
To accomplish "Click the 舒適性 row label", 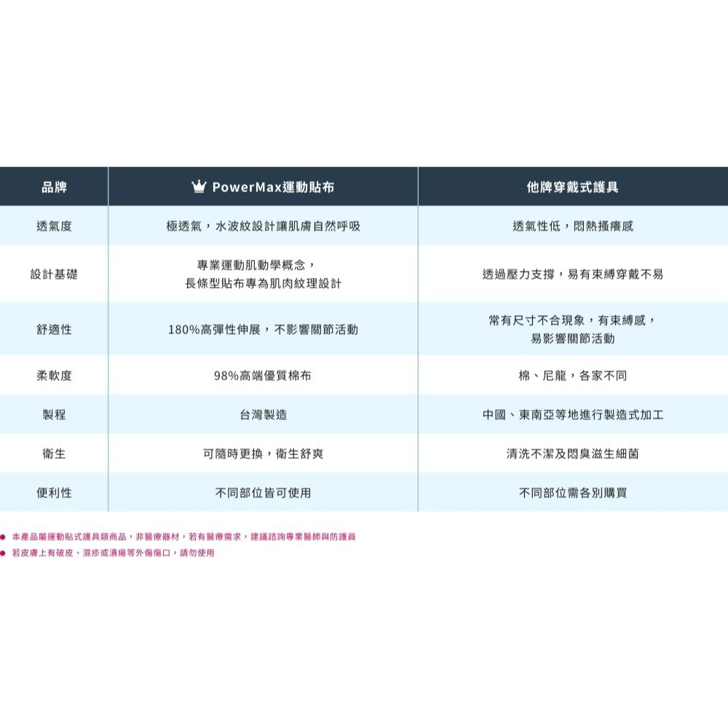I will 55,329.
